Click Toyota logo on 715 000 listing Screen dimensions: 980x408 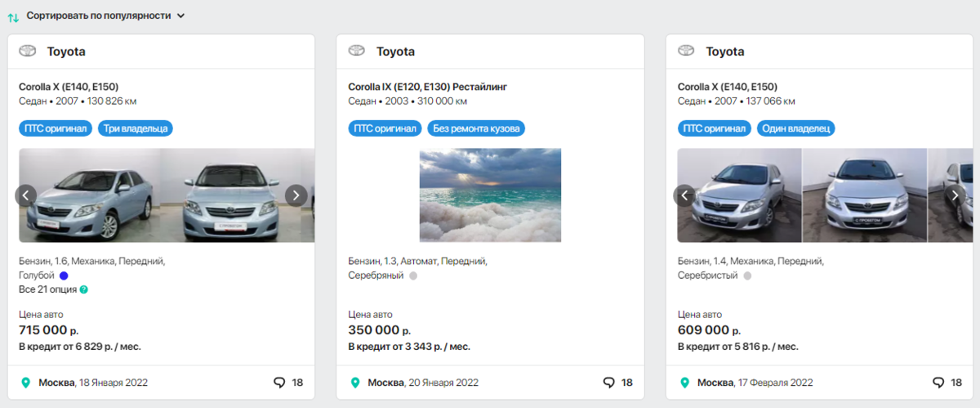pos(28,51)
